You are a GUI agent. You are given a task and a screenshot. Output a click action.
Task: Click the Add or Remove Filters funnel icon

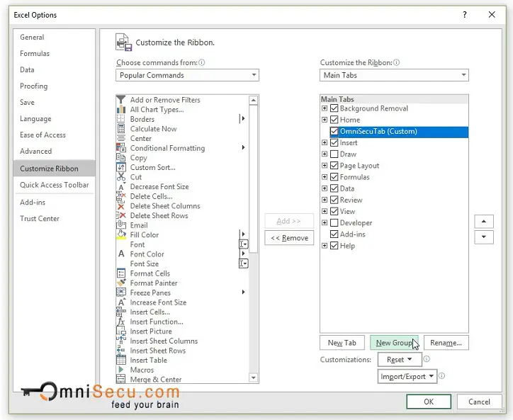(x=121, y=99)
